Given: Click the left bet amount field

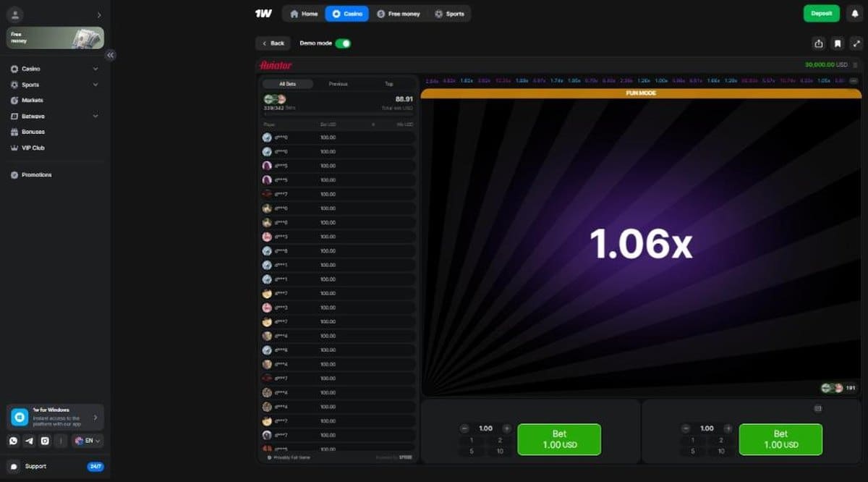Looking at the screenshot, I should (x=485, y=428).
